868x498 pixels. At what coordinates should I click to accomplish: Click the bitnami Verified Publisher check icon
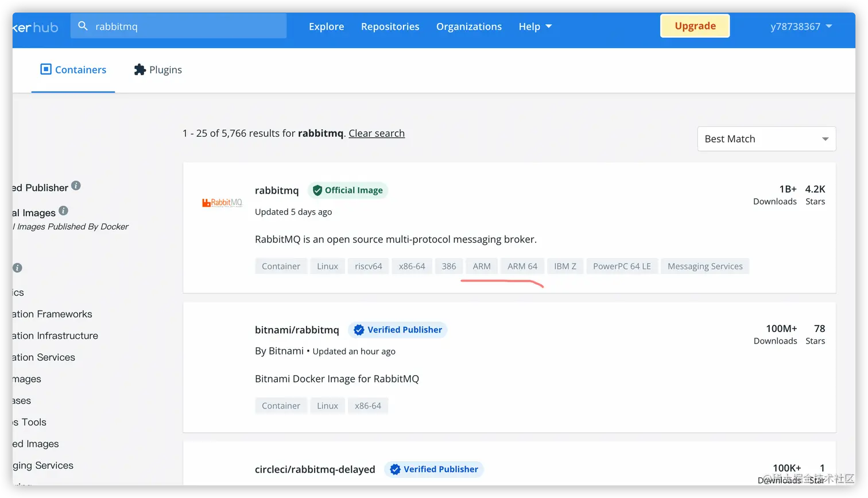(x=359, y=330)
